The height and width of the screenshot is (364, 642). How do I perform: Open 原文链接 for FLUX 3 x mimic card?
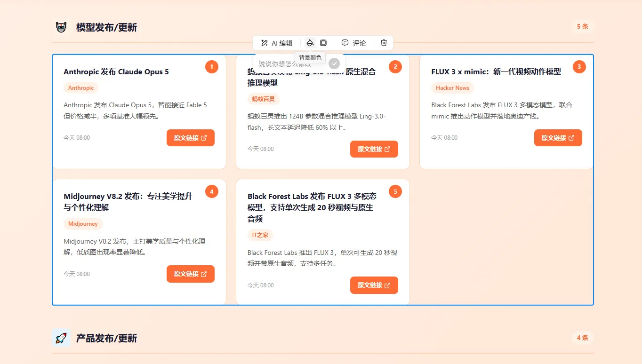[558, 138]
